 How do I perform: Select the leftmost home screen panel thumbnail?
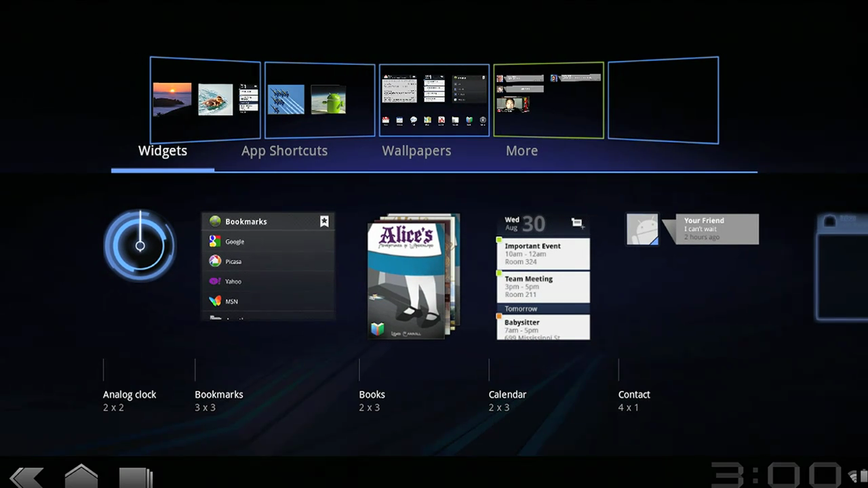coord(204,100)
